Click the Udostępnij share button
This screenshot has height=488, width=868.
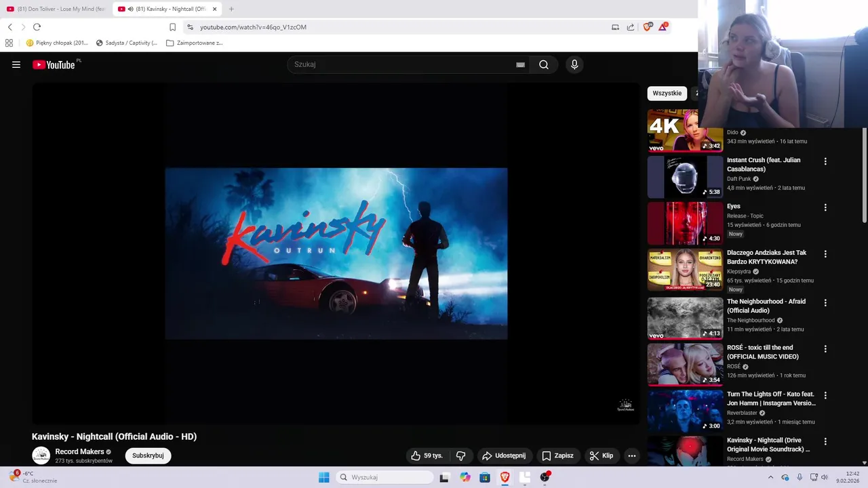pyautogui.click(x=504, y=455)
